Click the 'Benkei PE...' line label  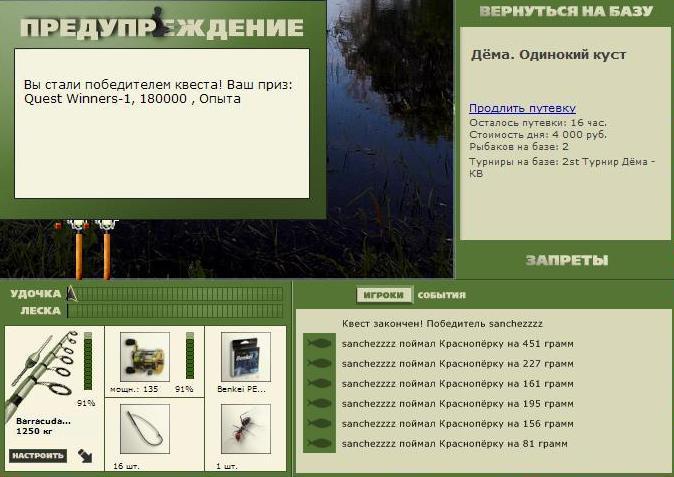242,389
